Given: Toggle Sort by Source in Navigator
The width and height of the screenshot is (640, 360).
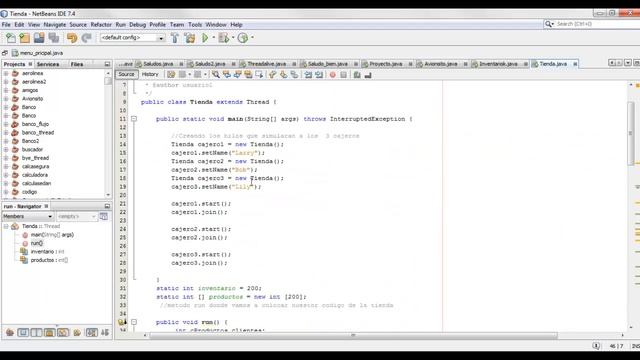Looking at the screenshot, I should point(105,333).
